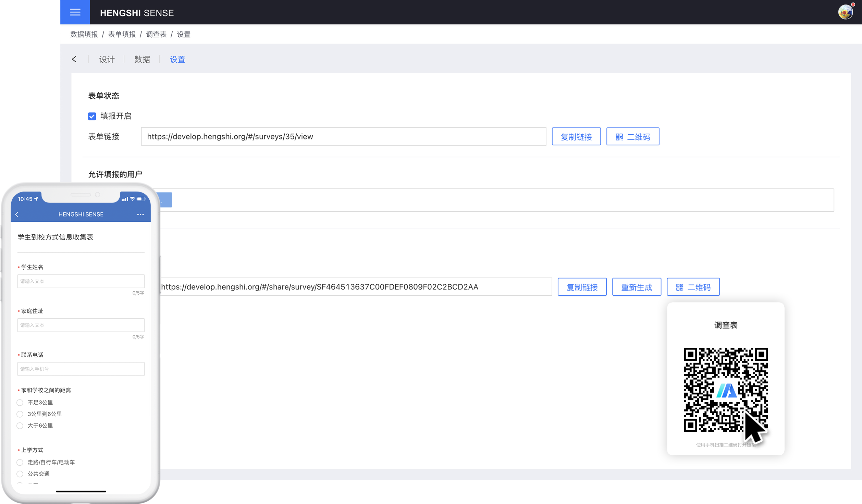Click 设置 in the breadcrumb
The width and height of the screenshot is (862, 504).
(183, 34)
